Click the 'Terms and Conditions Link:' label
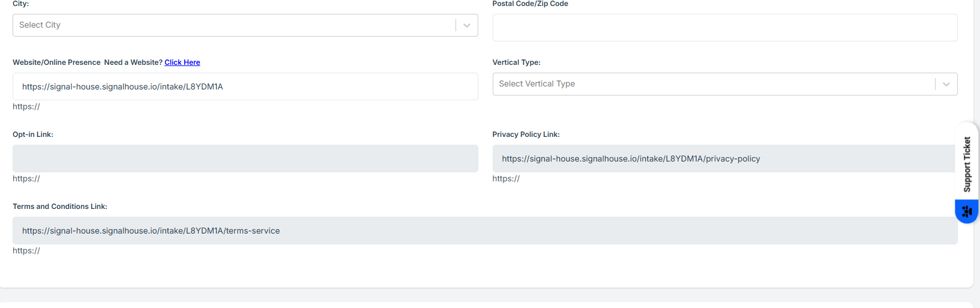980x308 pixels. point(60,207)
